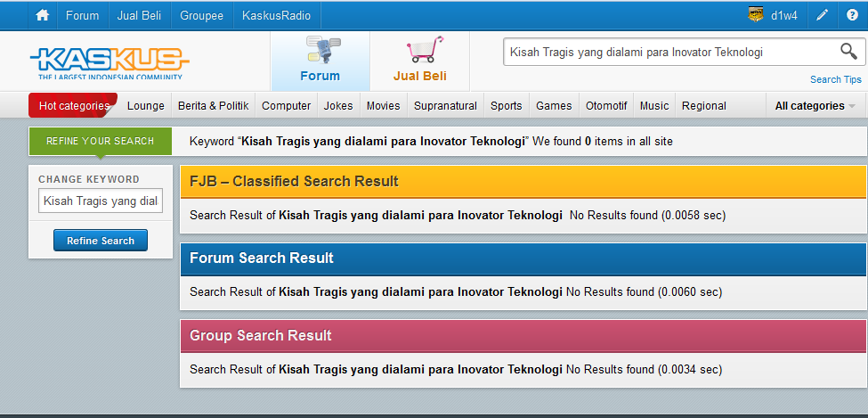The width and height of the screenshot is (868, 418).
Task: Click the Forum Search Result header
Action: [523, 258]
